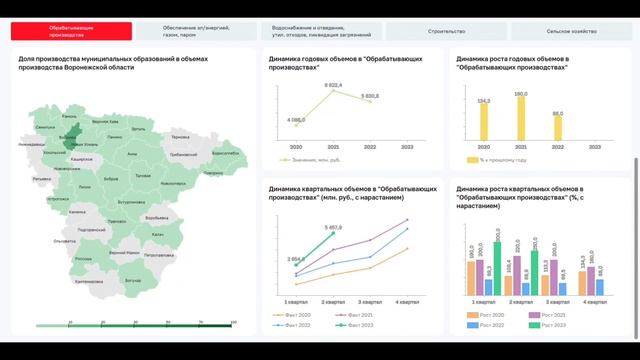Click the vertical page scrollbar thumb
Viewport: 640px width, 360px height.
(636, 249)
